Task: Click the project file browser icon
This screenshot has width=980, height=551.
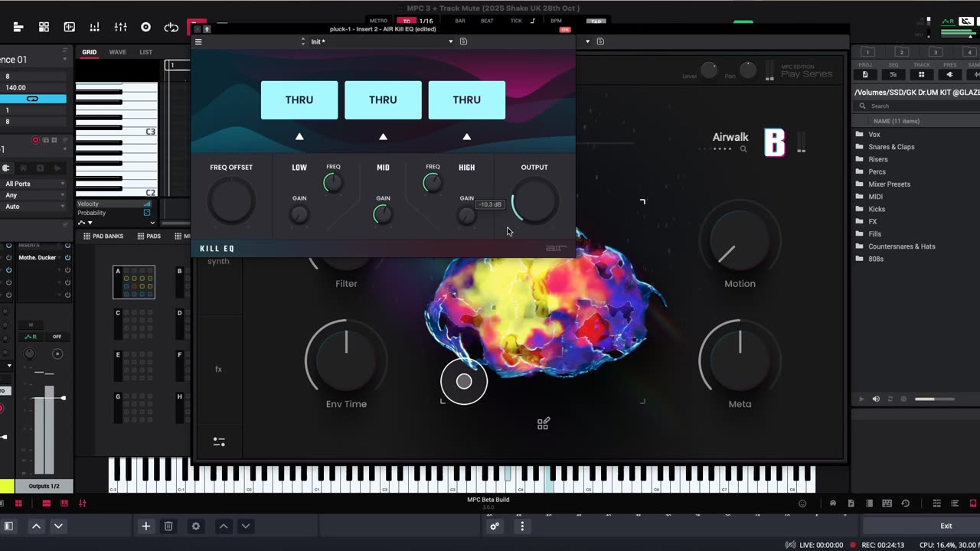Action: tap(865, 74)
